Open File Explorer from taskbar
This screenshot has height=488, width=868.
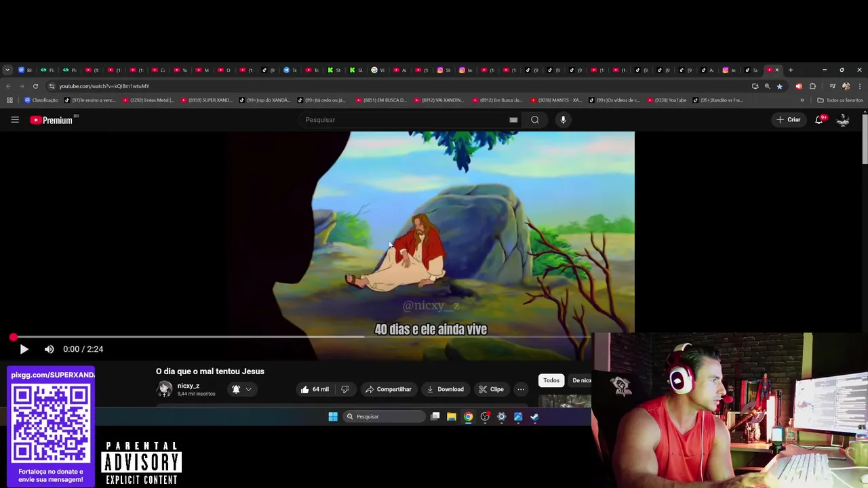(x=452, y=417)
